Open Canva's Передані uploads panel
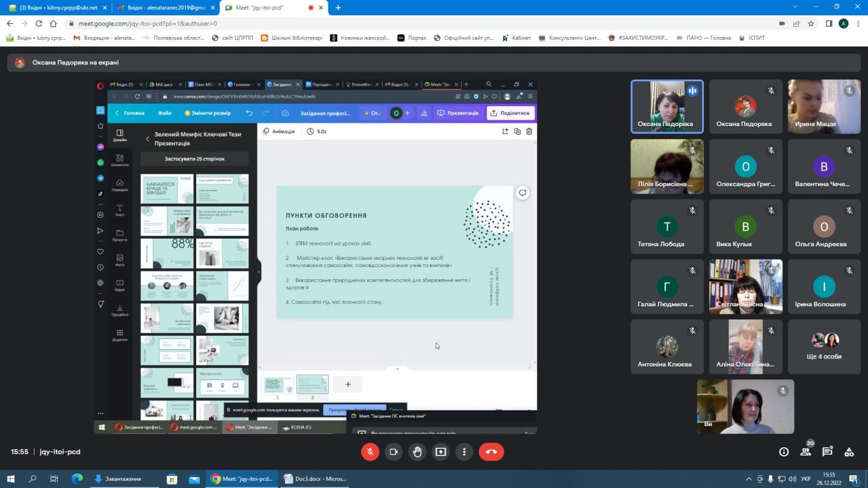 click(120, 185)
